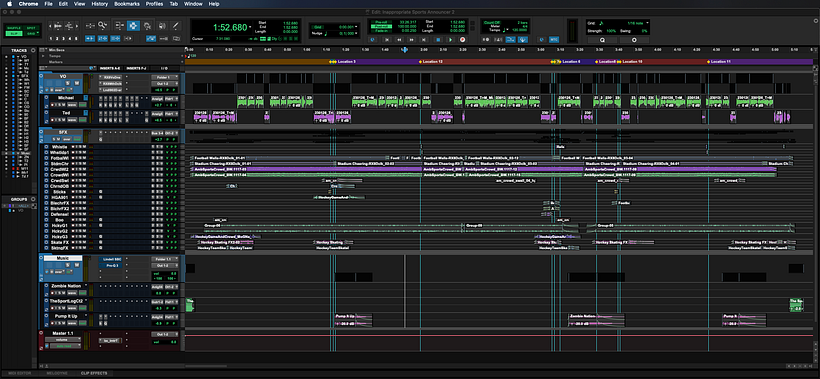Viewport: 820px width, 379px height.
Task: Toggle Pre-roll in transport
Action: click(x=381, y=22)
